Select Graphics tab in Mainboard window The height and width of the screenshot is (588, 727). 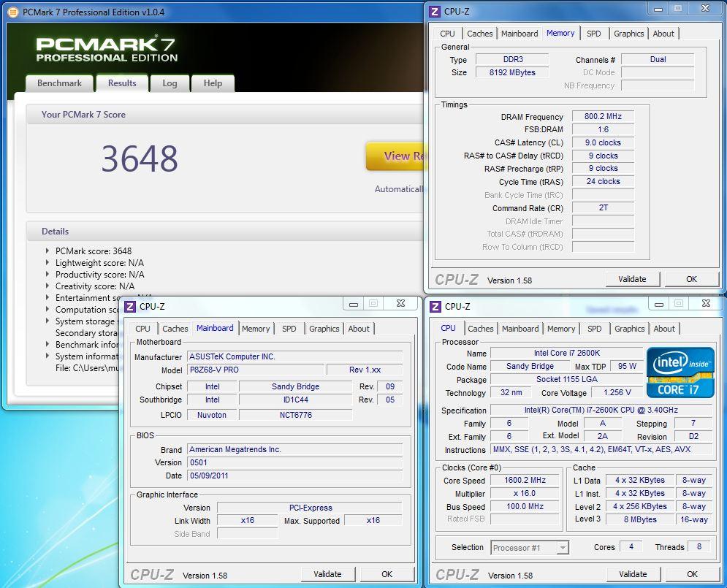coord(324,329)
